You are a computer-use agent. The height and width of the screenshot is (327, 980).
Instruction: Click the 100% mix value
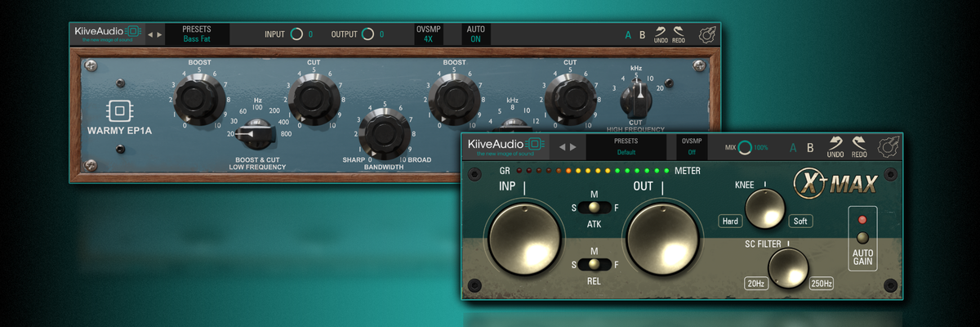point(760,147)
